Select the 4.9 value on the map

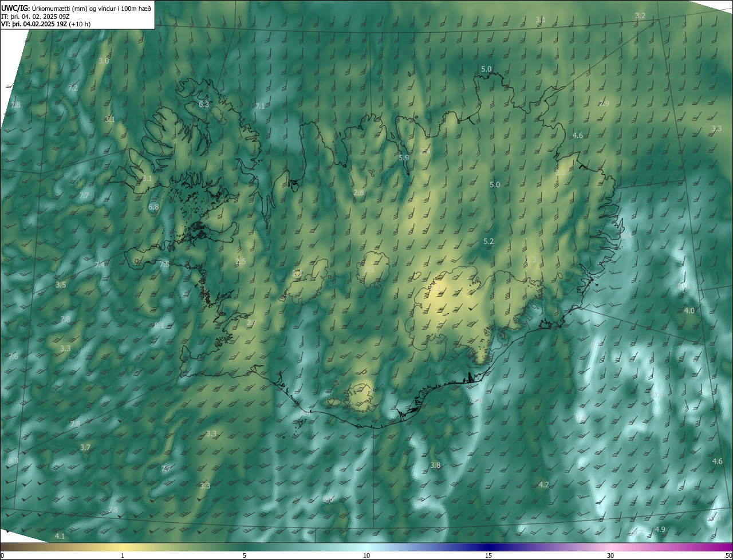(660, 529)
